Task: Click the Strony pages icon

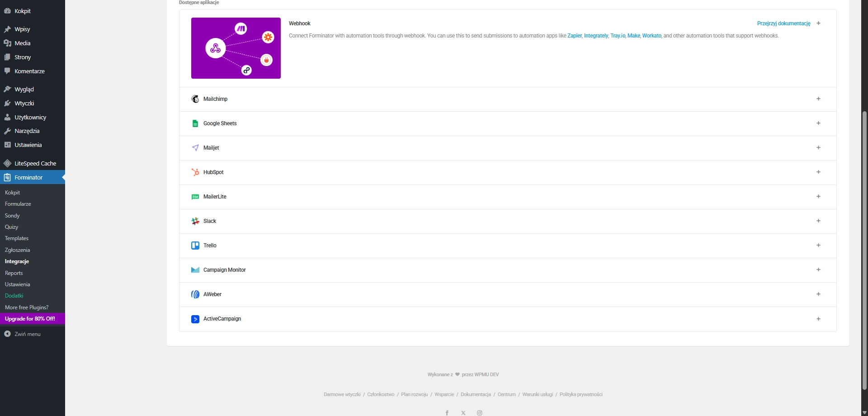Action: [x=7, y=57]
